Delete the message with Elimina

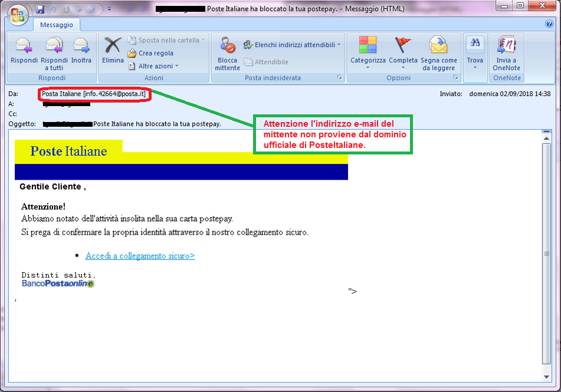(113, 51)
